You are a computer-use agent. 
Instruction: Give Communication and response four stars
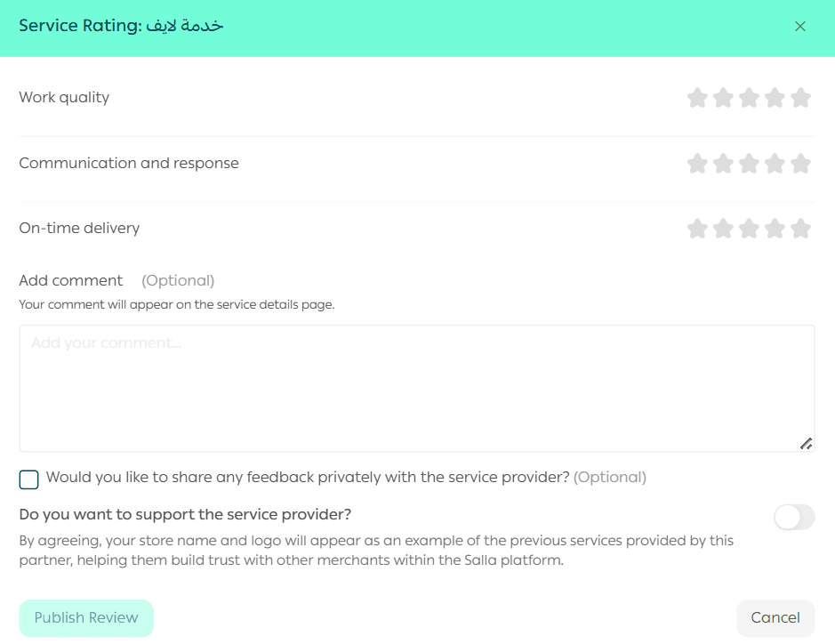775,164
